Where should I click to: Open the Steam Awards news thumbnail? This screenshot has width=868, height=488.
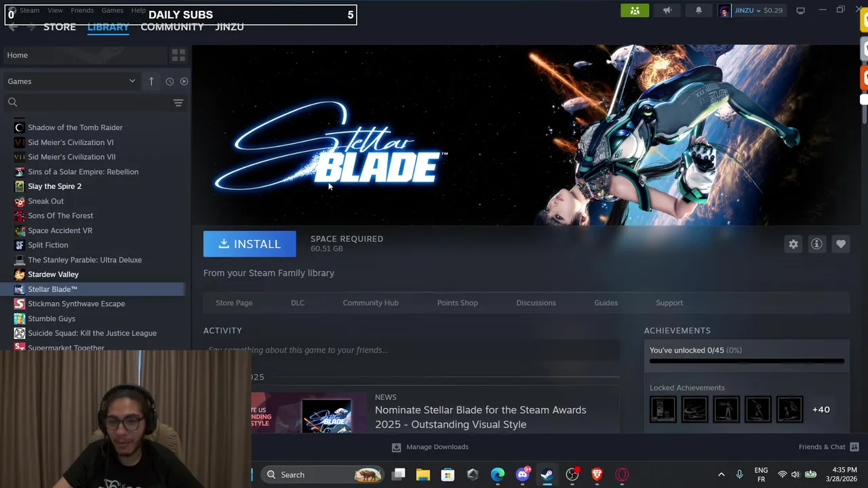[309, 413]
